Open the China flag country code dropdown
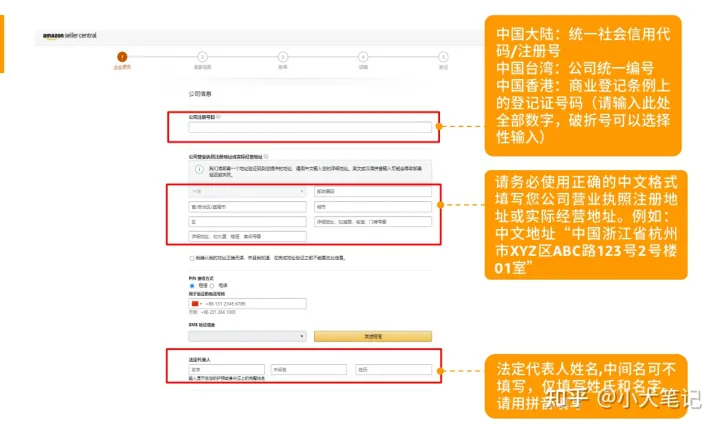Image resolution: width=720 pixels, height=429 pixels. point(197,303)
